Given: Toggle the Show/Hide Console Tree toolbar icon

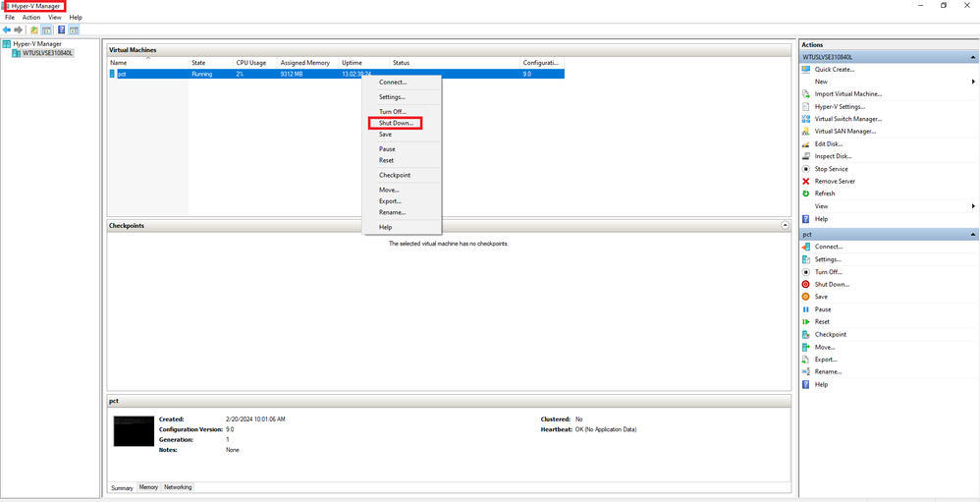Looking at the screenshot, I should pyautogui.click(x=46, y=29).
